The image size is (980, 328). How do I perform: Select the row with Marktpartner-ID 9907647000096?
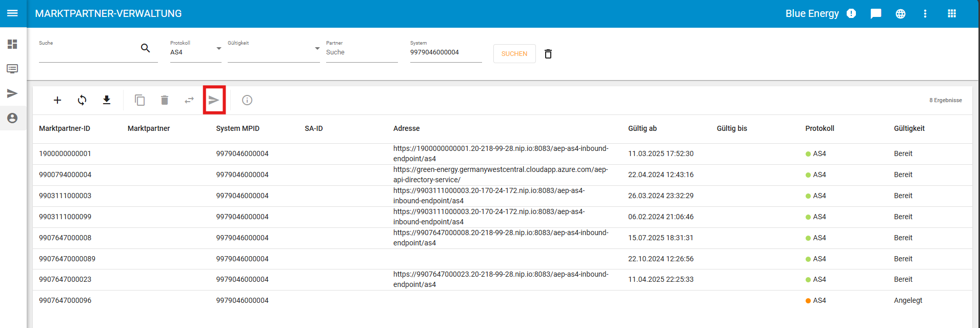click(65, 300)
